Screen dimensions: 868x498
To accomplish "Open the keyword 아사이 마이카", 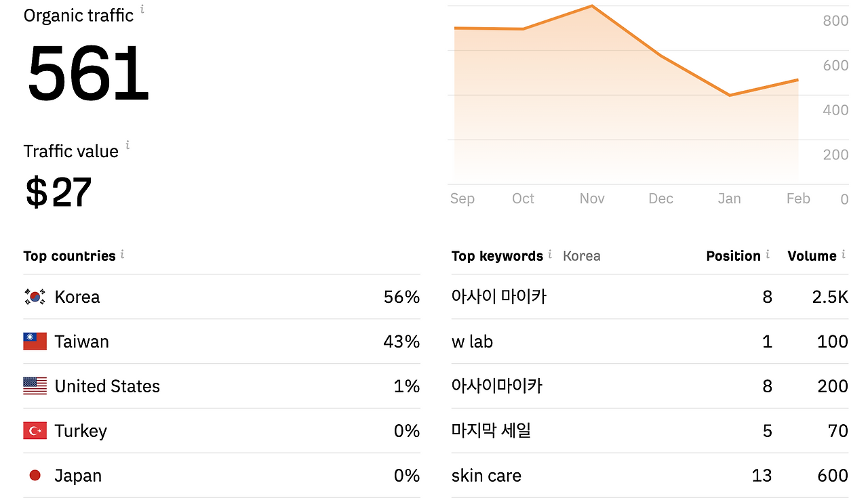I will click(x=498, y=297).
